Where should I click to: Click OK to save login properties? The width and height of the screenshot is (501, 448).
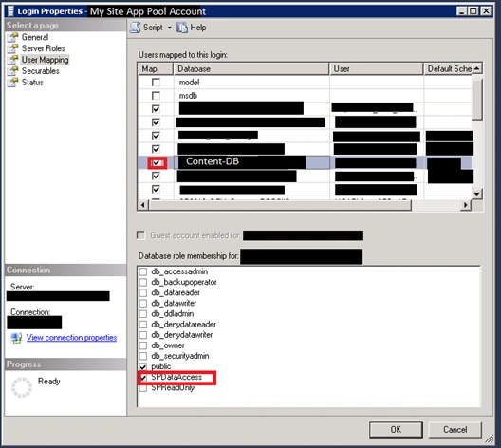[x=396, y=429]
